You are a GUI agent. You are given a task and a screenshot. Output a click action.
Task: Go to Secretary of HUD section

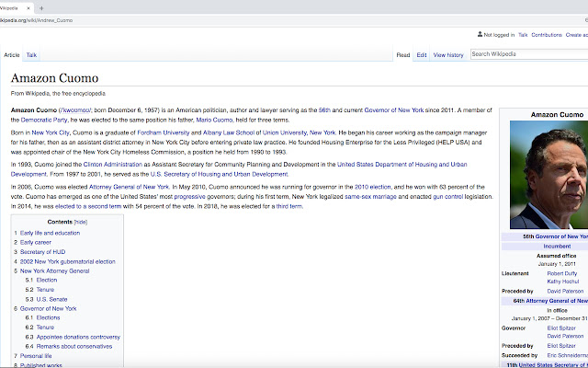point(43,251)
